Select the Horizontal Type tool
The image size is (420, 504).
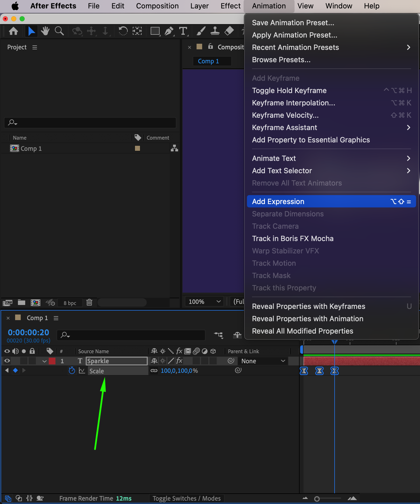[x=183, y=31]
